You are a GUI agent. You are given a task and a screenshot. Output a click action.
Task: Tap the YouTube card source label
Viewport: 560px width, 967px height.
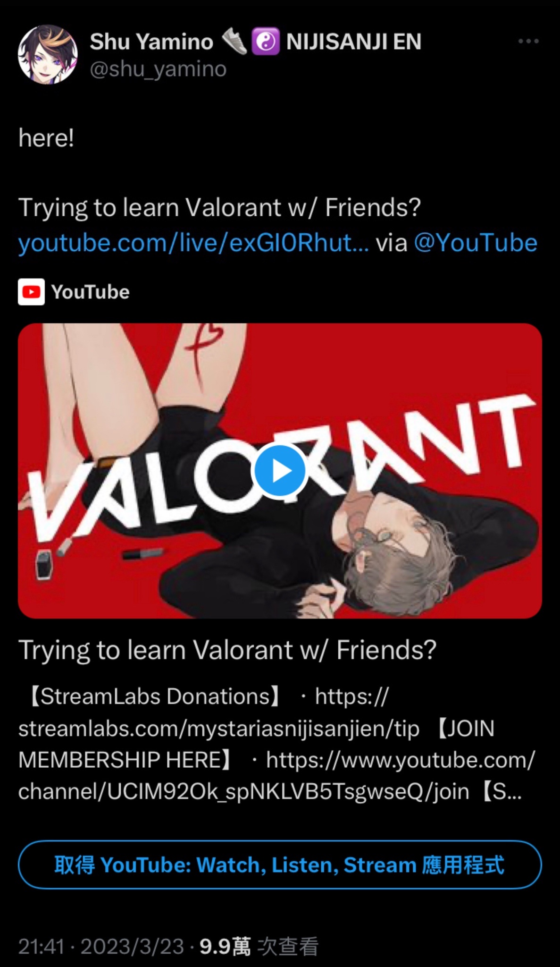[x=90, y=292]
